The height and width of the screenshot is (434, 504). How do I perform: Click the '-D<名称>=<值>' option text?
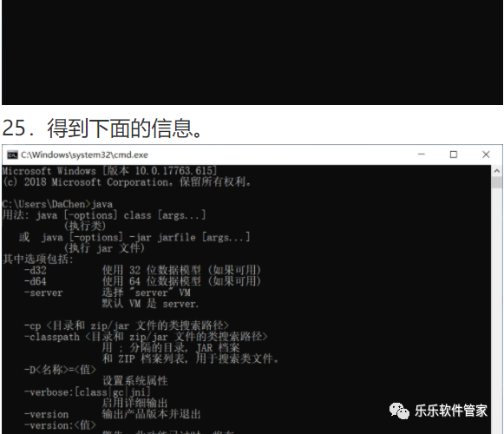60,370
